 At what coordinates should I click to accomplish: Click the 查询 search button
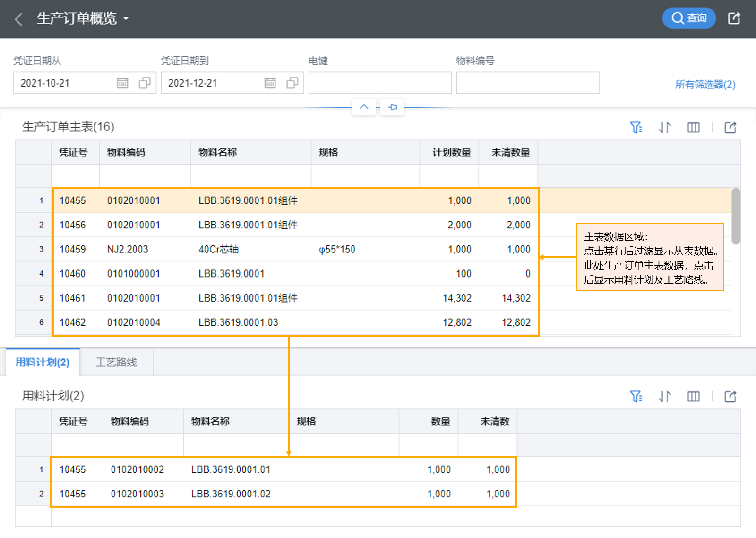pos(689,18)
